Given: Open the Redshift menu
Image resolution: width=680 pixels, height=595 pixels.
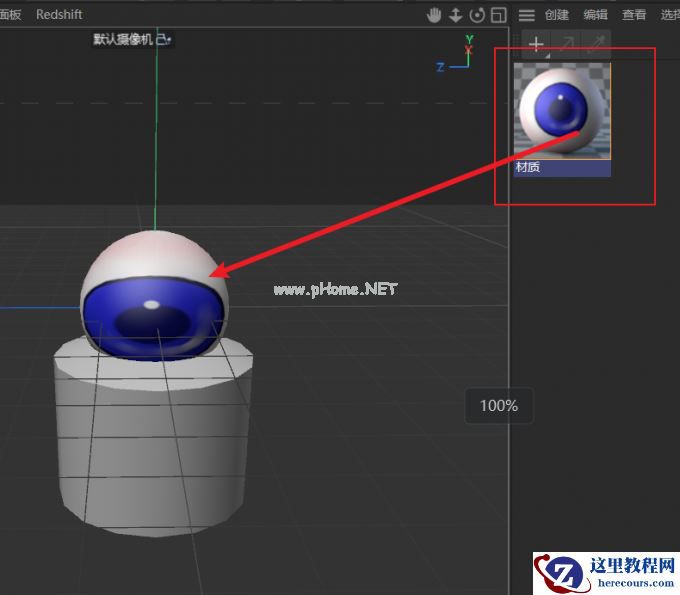Looking at the screenshot, I should (x=59, y=15).
